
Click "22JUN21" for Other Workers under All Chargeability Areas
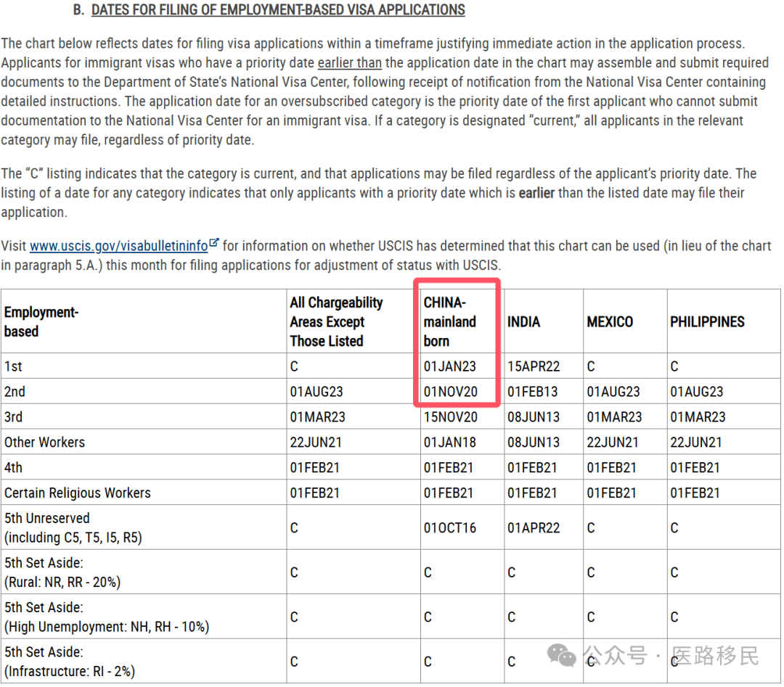click(316, 443)
